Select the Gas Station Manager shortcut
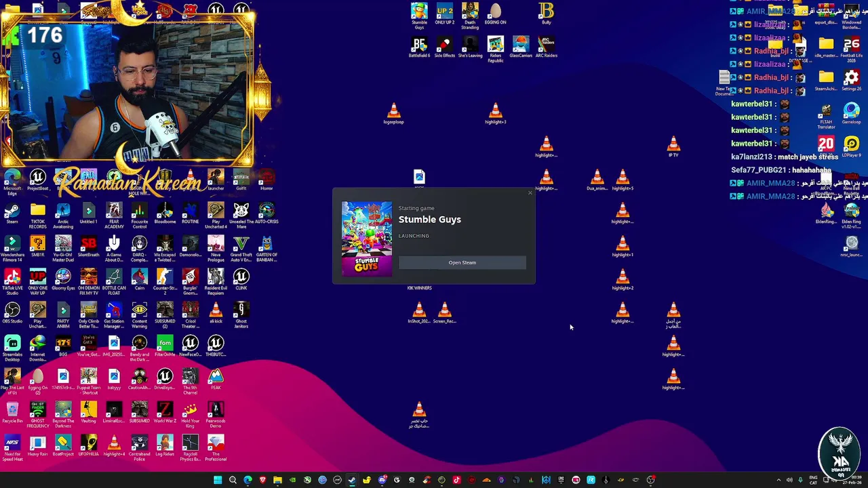 point(114,315)
